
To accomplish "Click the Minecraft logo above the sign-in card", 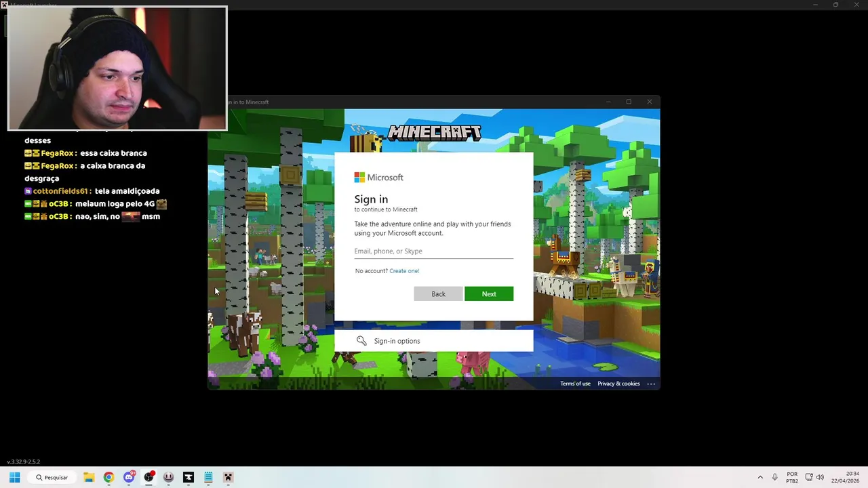I will coord(434,132).
